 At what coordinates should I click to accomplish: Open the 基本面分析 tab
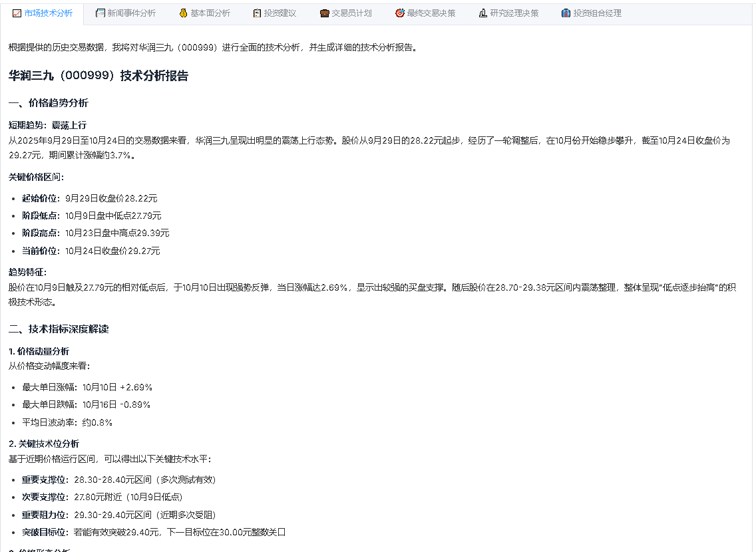[205, 13]
